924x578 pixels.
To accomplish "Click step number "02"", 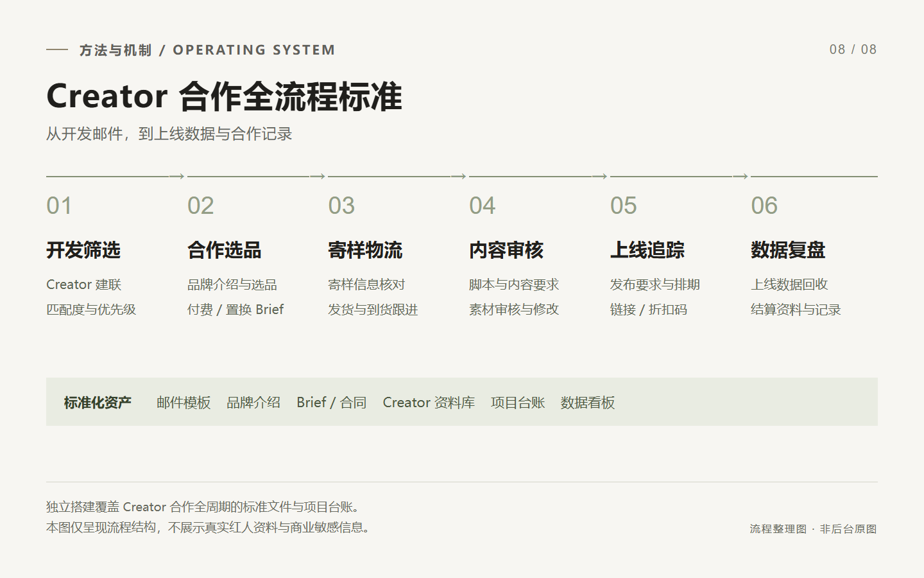I will pyautogui.click(x=200, y=206).
